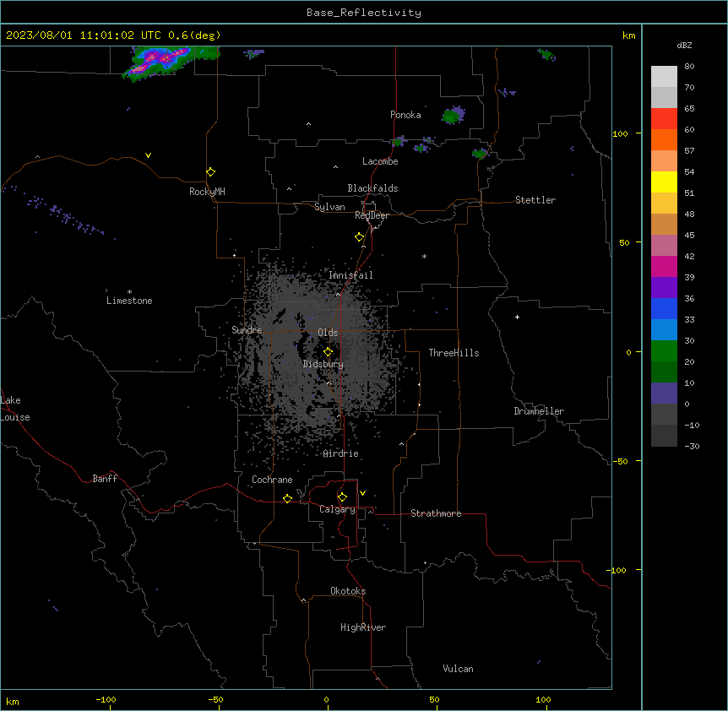
Task: Click the yellow v marker east of Calgary
Action: click(362, 493)
